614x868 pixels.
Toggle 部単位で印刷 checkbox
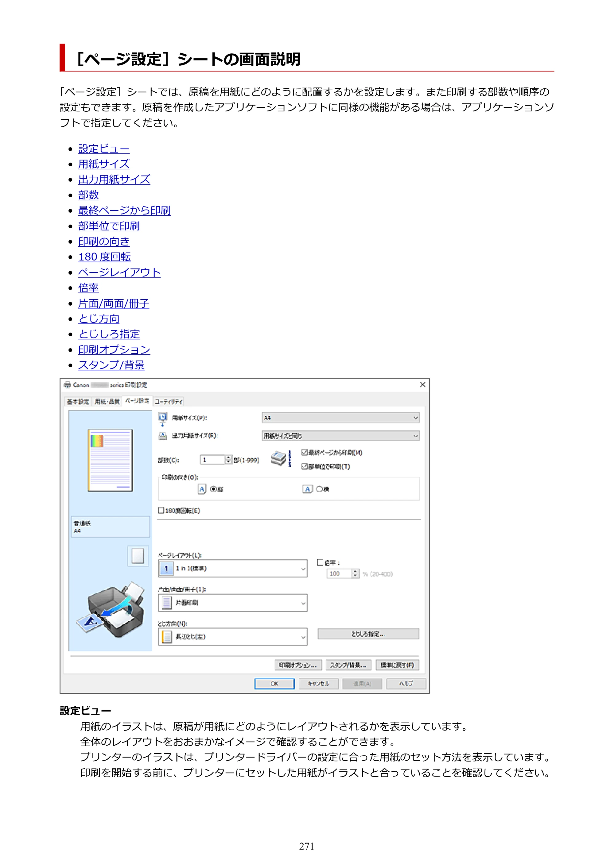[x=304, y=466]
